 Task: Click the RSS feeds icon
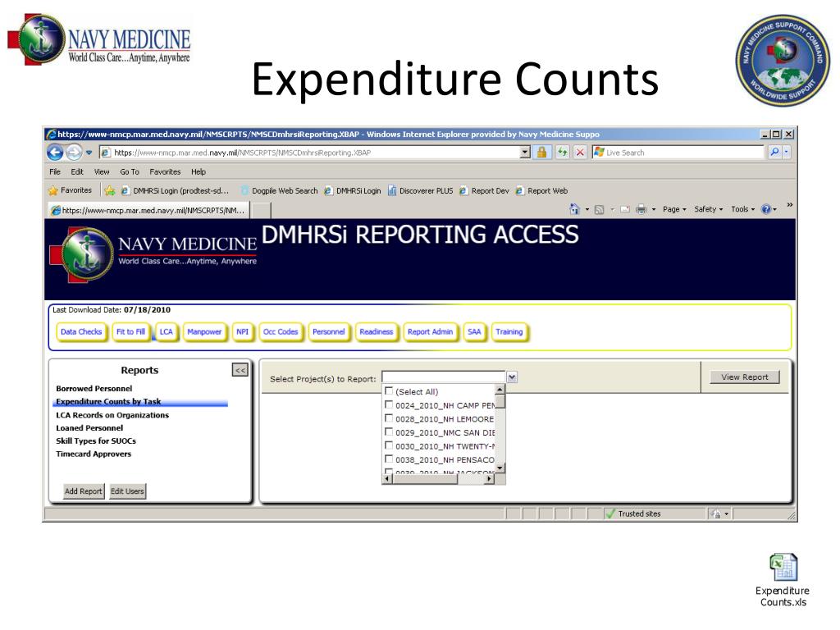pos(600,209)
